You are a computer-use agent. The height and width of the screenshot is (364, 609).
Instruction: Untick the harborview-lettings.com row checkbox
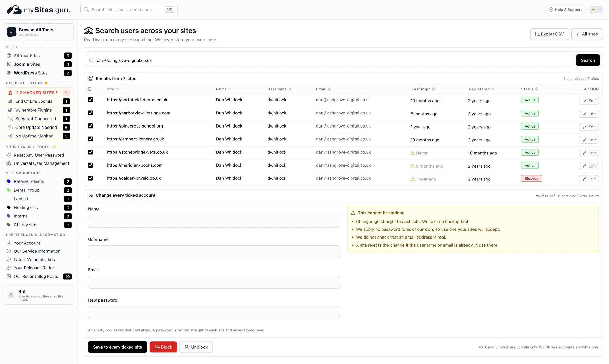90,113
